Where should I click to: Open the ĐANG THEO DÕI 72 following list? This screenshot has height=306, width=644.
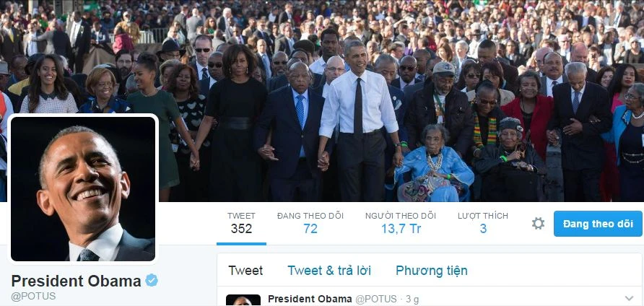tap(310, 223)
